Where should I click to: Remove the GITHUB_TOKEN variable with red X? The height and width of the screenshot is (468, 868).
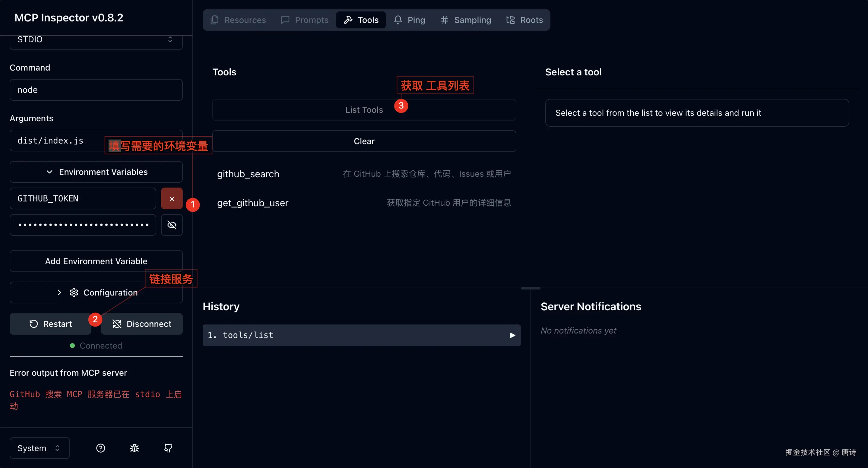[x=172, y=198]
